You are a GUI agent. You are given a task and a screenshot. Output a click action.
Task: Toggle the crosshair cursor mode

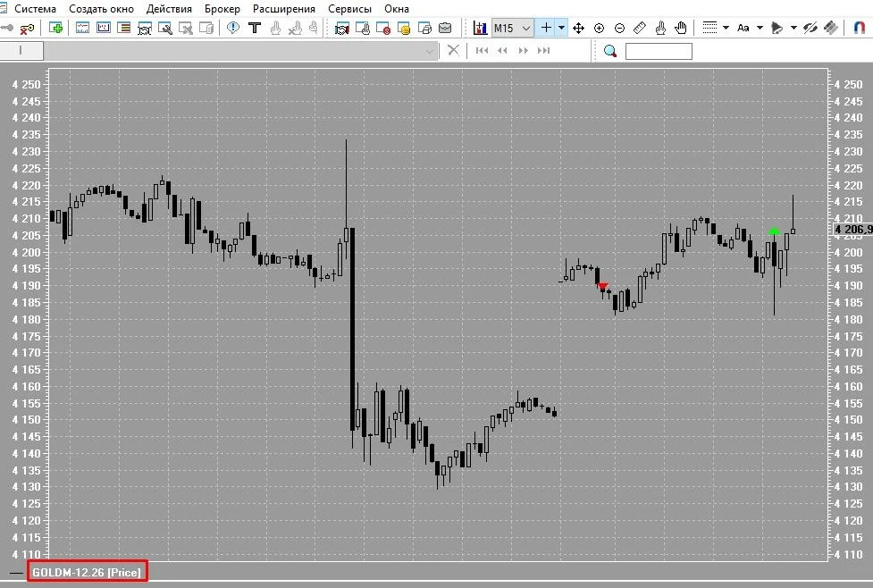point(546,28)
